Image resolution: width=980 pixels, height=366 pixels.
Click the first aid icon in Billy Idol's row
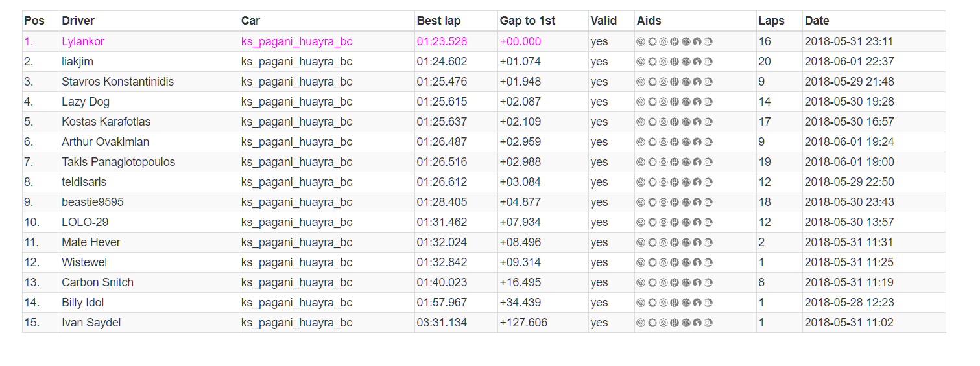(x=641, y=303)
